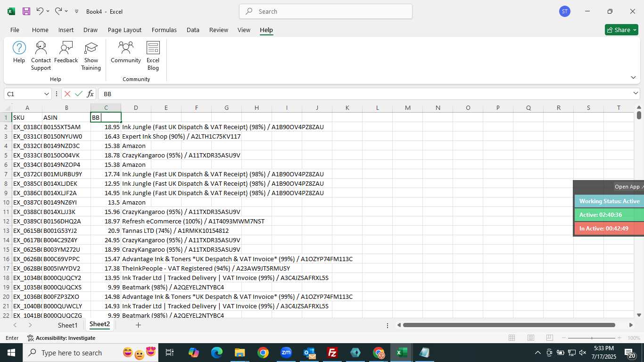Click the View tab

[244, 30]
